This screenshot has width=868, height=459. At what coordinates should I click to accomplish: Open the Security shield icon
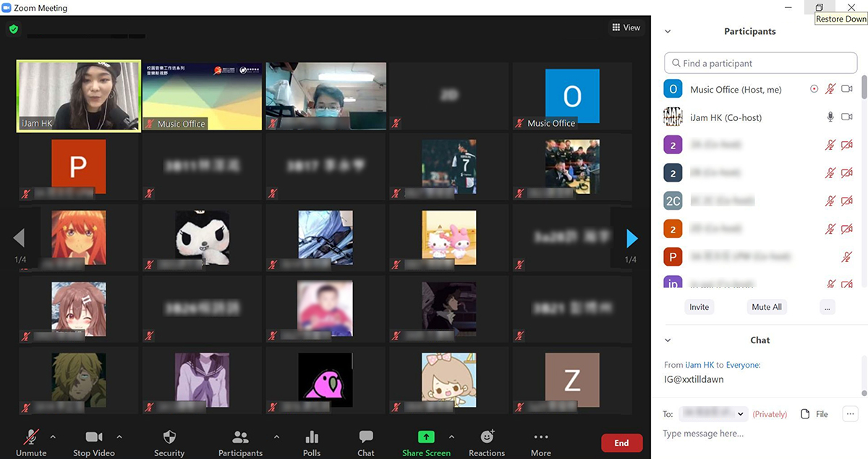point(169,437)
